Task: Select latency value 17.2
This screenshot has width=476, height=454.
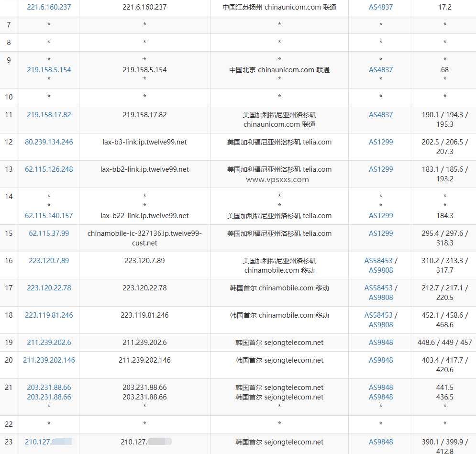Action: point(445,7)
